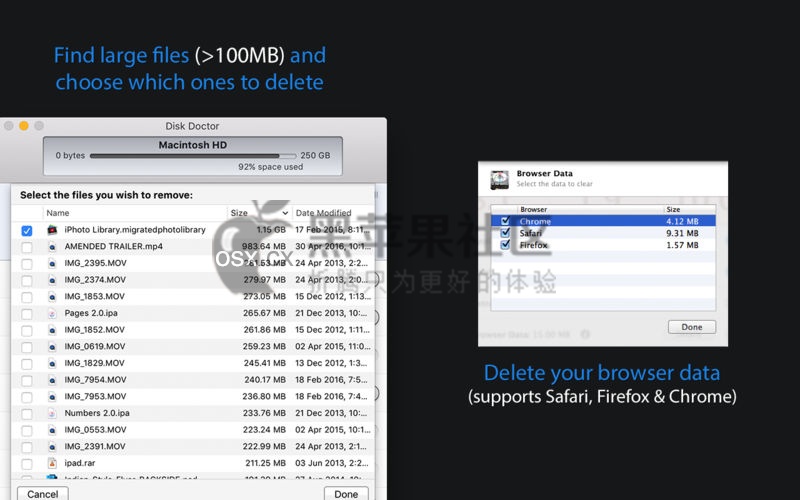The width and height of the screenshot is (800, 500).
Task: Click Done in the Browser Data dialog
Action: pos(692,327)
